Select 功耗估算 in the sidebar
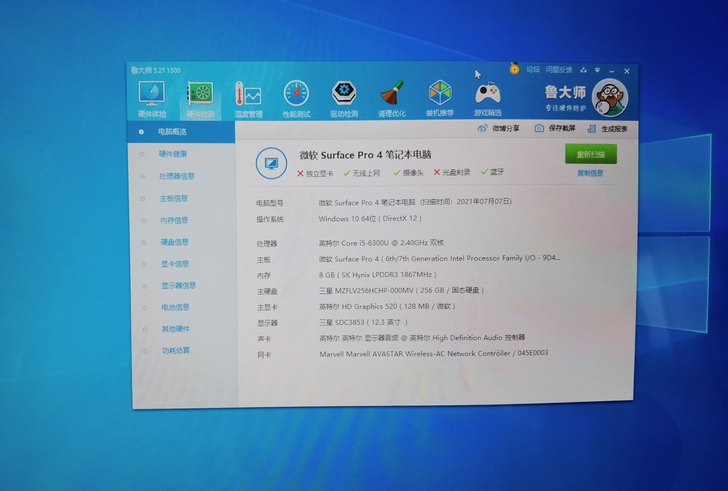Screen dimensions: 728x491 176,350
